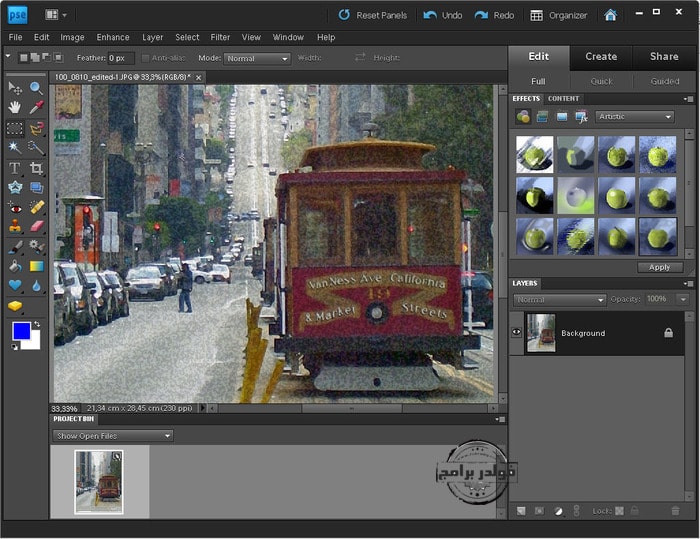
Task: Swap the foreground and background colors
Action: pos(37,324)
